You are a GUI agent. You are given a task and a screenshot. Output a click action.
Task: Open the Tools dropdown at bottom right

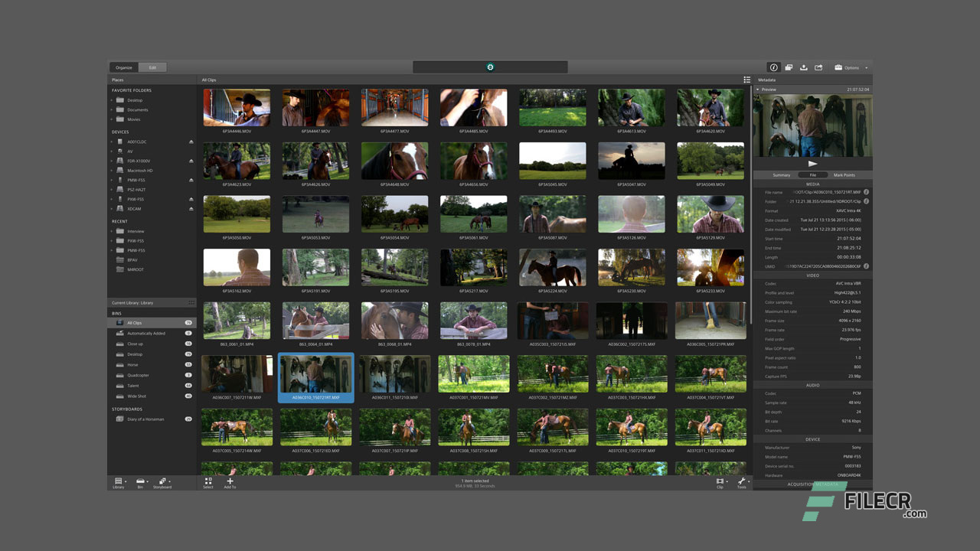click(x=742, y=482)
